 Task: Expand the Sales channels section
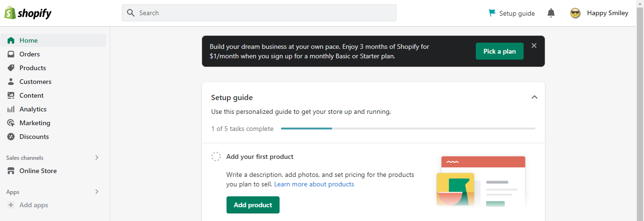97,157
